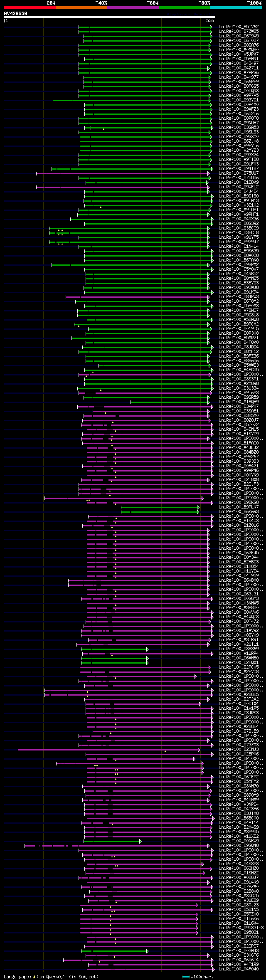The height and width of the screenshot is (980, 266).
Task: Click the Large gaps legend text
Action: point(51,977)
